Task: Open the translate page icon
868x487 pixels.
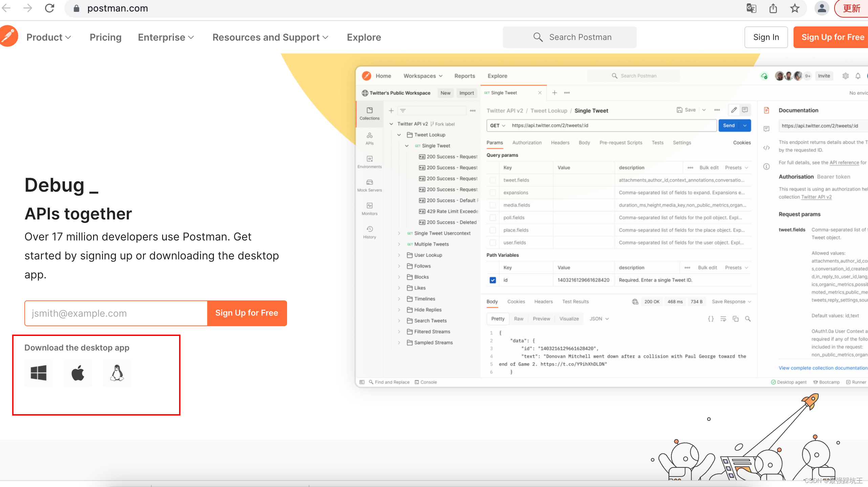Action: click(x=752, y=8)
